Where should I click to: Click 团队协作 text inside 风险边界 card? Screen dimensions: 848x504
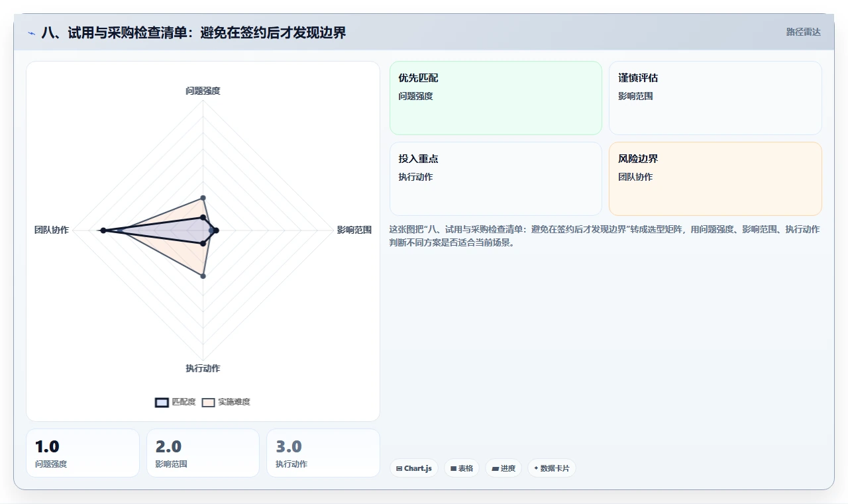(635, 177)
